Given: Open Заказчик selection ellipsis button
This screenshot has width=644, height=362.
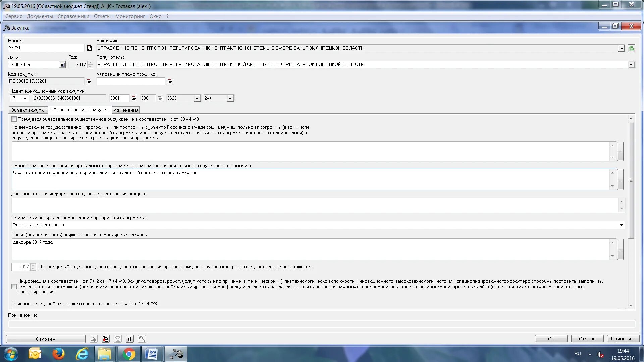Looking at the screenshot, I should point(621,48).
